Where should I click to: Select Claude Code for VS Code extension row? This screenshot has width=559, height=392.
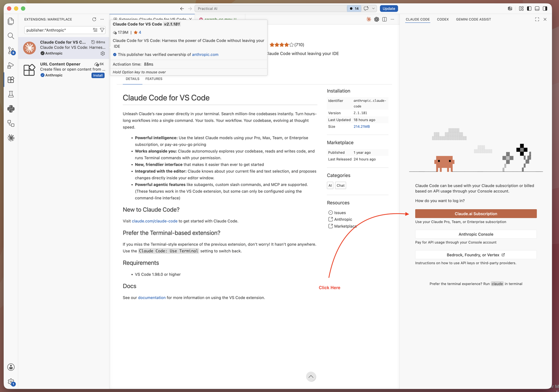[64, 48]
